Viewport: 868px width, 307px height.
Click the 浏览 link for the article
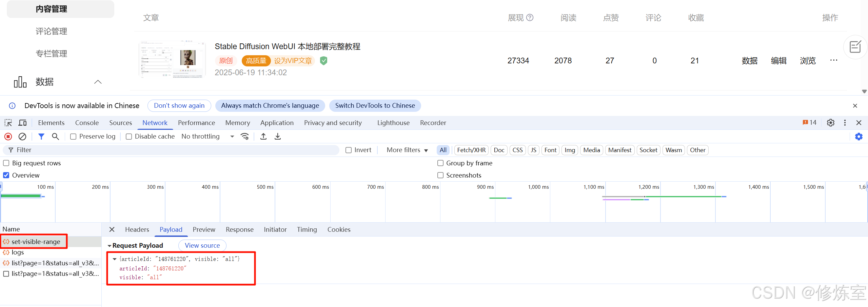click(808, 60)
